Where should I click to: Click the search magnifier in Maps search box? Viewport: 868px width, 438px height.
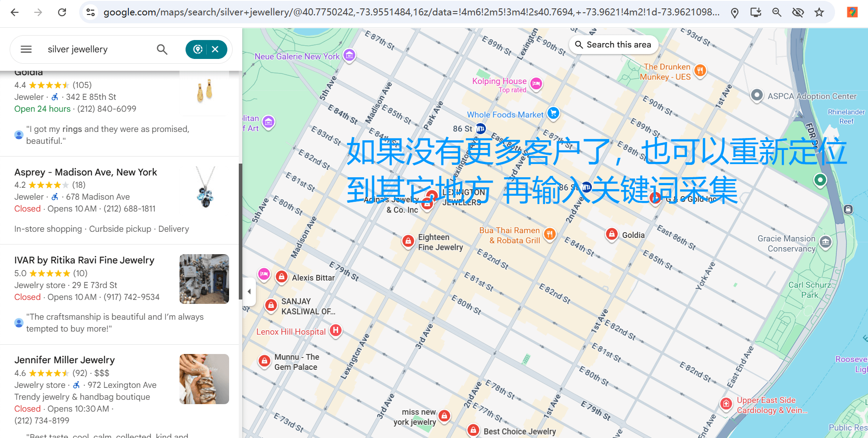tap(162, 49)
